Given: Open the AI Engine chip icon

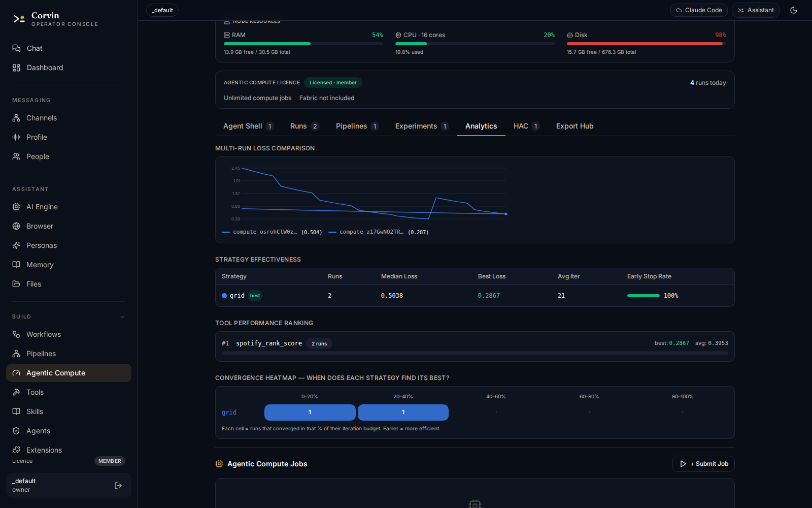Looking at the screenshot, I should coord(16,207).
